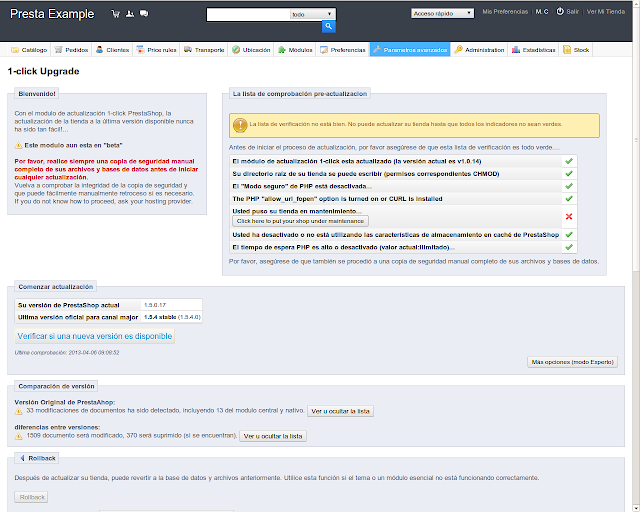This screenshot has width=640, height=512.
Task: Click the '1.5.0.17' current version value
Action: pos(155,305)
